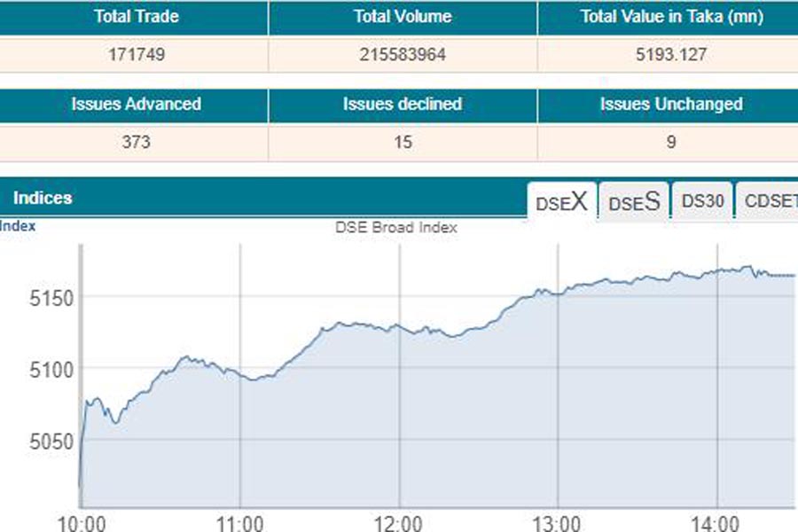Click the 12:00 time axis label
798x532 pixels.
(x=399, y=521)
